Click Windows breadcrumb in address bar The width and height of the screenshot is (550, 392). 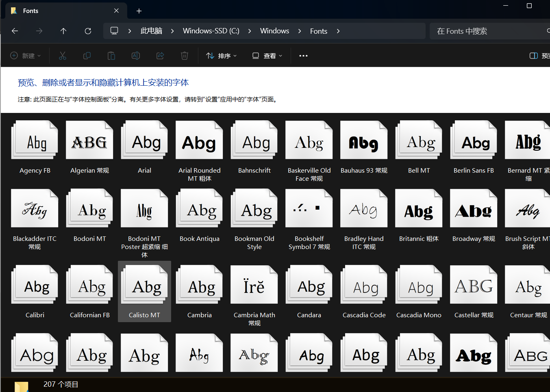[x=275, y=31]
